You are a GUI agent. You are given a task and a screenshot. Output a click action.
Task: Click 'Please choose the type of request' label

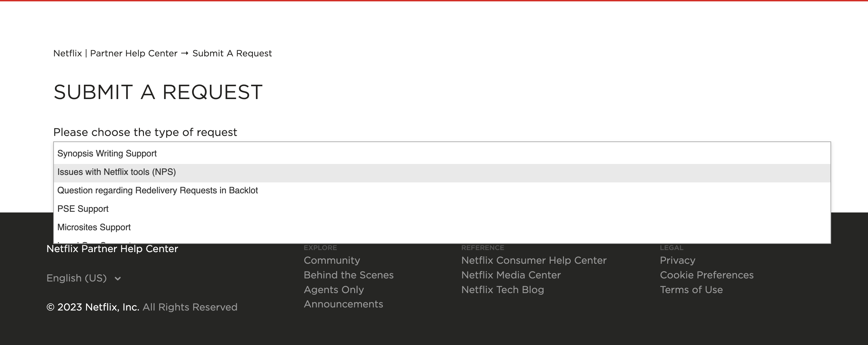(145, 132)
